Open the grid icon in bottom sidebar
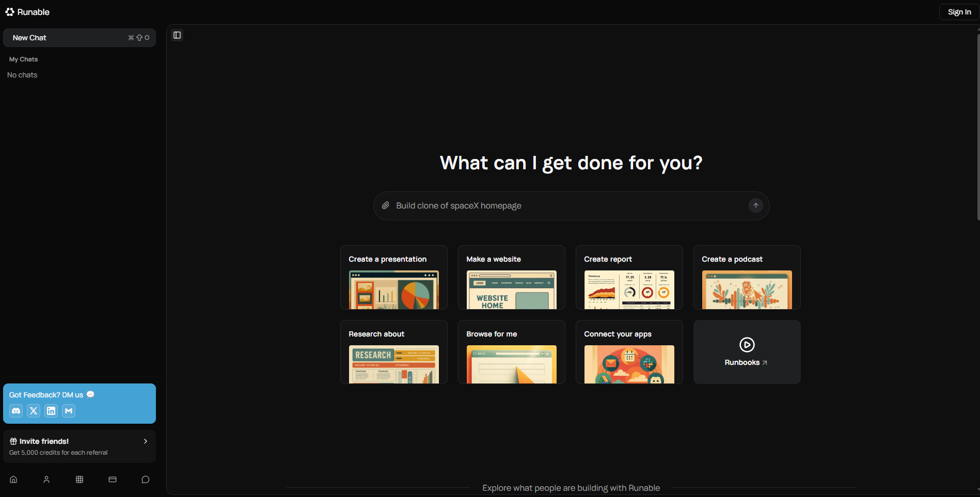This screenshot has width=980, height=497. 80,479
